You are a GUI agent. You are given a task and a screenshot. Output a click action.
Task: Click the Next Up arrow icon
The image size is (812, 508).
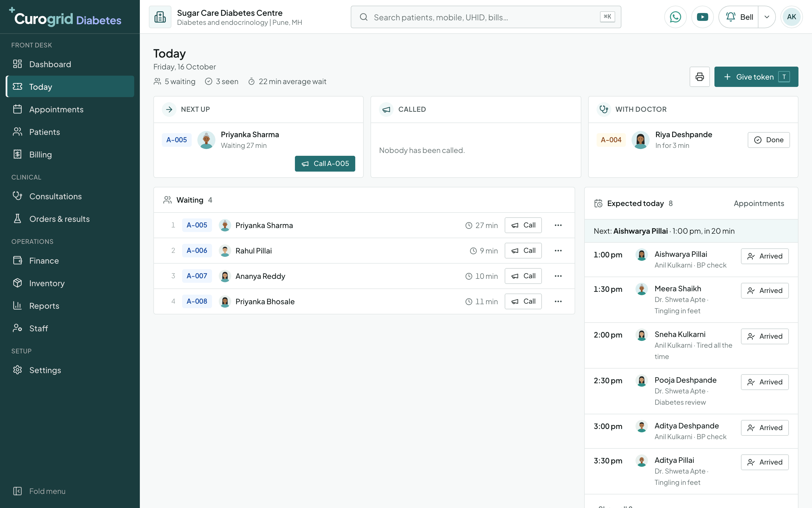pyautogui.click(x=169, y=109)
